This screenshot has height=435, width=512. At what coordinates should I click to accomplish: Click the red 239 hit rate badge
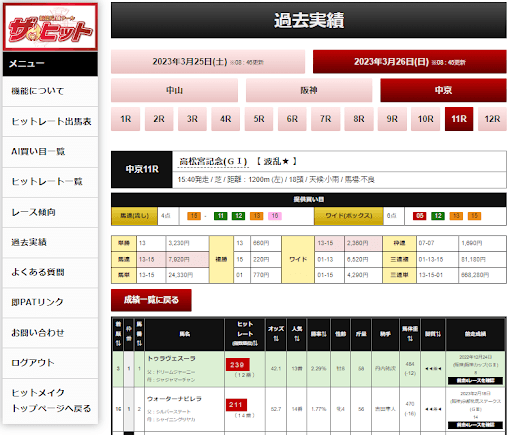pos(237,365)
